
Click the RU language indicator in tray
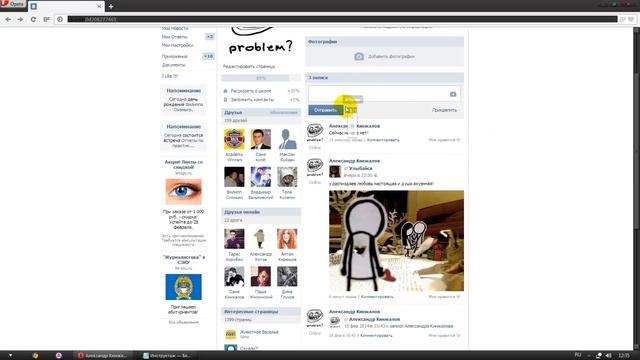(x=578, y=355)
